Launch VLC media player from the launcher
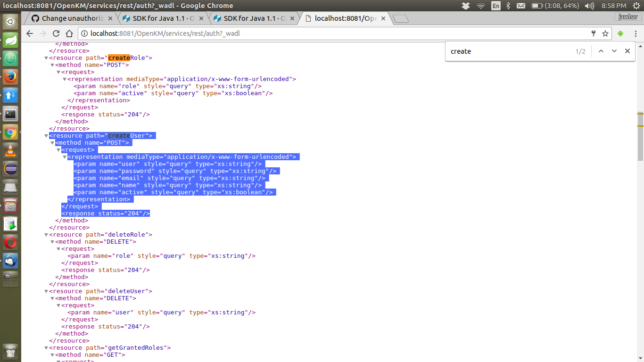Image resolution: width=644 pixels, height=362 pixels. point(9,150)
